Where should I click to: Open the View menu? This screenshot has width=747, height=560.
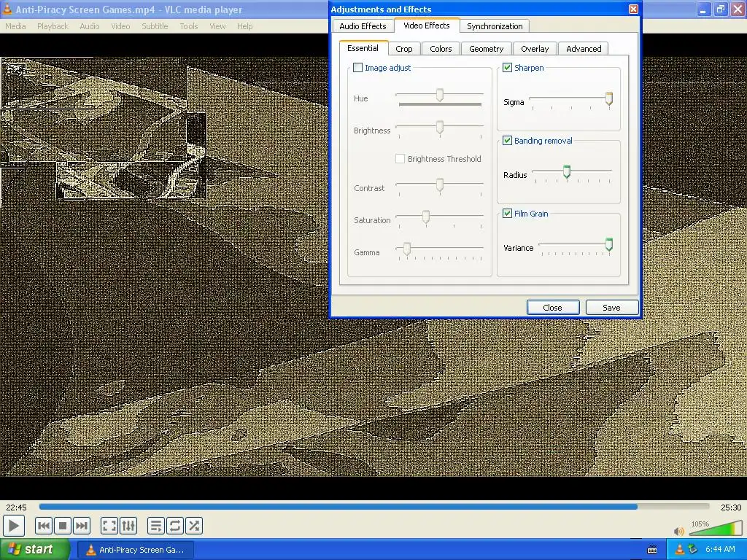(217, 26)
